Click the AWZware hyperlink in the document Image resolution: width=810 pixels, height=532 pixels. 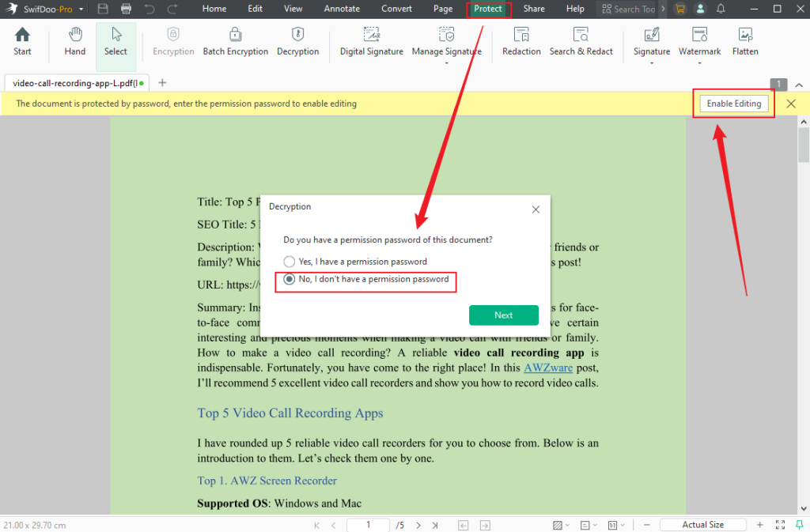coord(548,368)
